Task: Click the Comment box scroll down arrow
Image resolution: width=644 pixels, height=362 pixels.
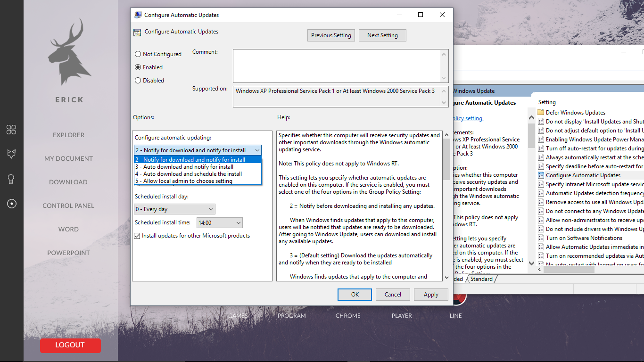Action: (444, 78)
